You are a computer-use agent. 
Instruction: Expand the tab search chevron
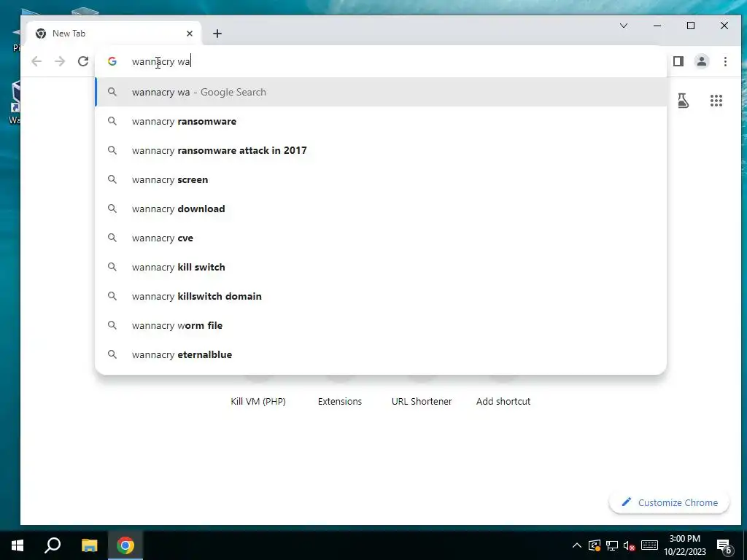tap(624, 26)
